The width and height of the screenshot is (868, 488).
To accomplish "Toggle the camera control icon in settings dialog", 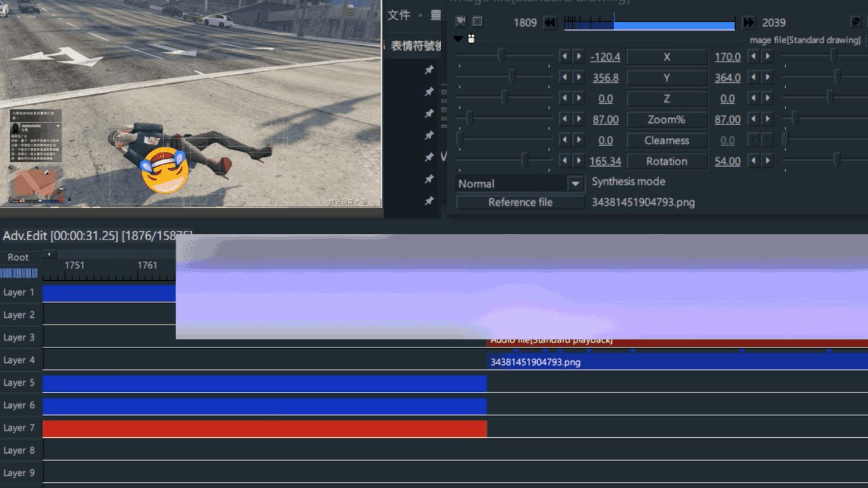I will tap(461, 22).
